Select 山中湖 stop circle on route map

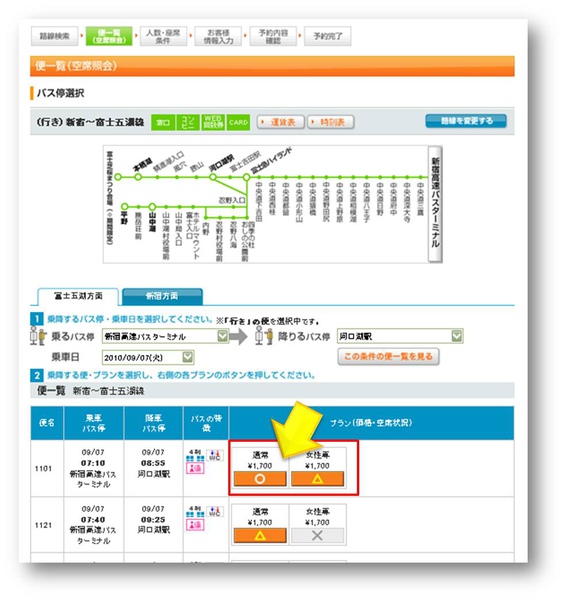coord(152,207)
